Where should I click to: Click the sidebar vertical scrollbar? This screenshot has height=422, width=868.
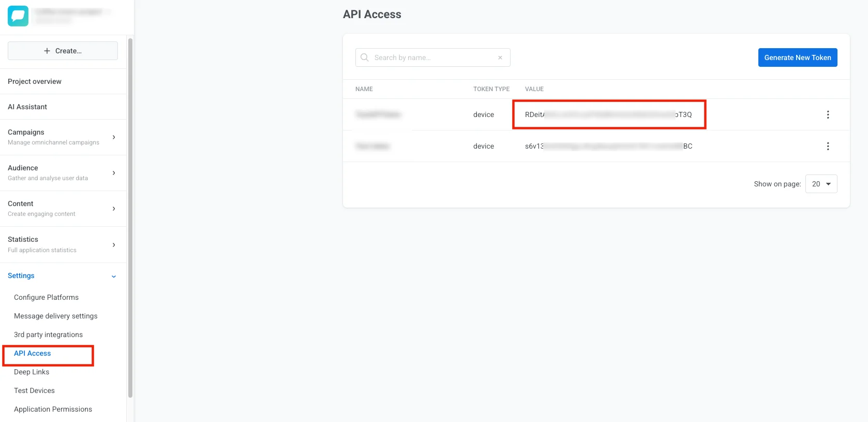click(130, 217)
